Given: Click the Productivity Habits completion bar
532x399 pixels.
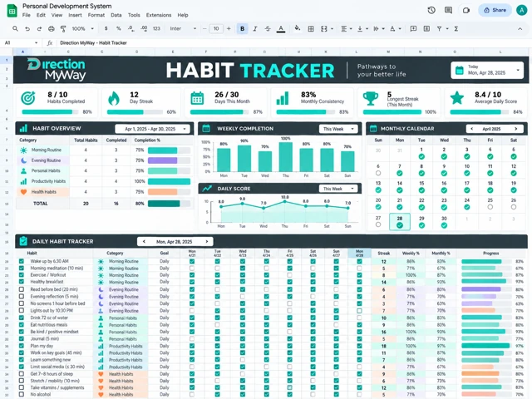Looking at the screenshot, I should (169, 181).
